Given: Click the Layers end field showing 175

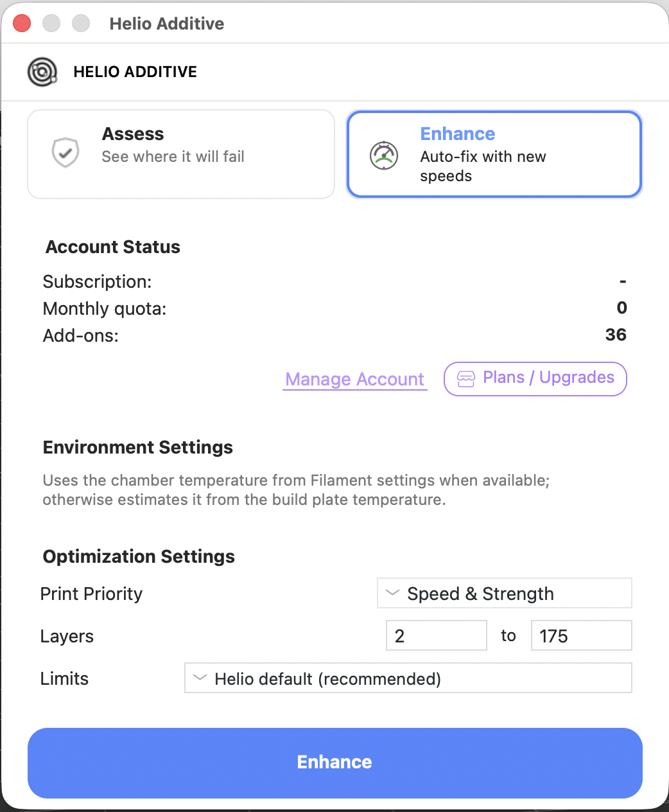Looking at the screenshot, I should (581, 636).
